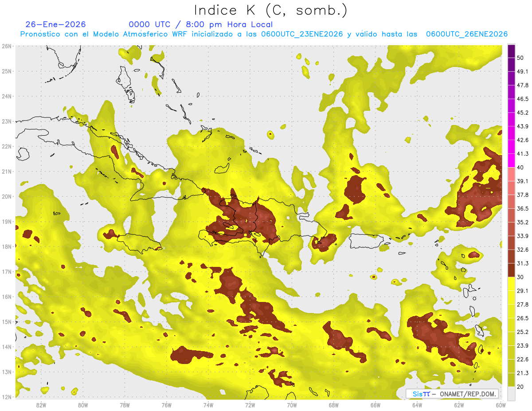Click the color scale label '49.1'
Screen dimensions: 532x411
(x=522, y=71)
